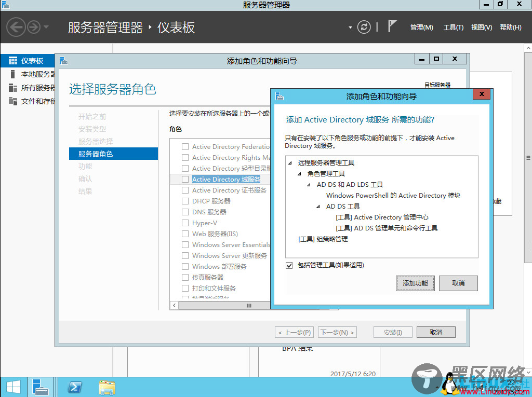Check Windows Server 更新服务 role
The width and height of the screenshot is (532, 397).
[x=185, y=255]
